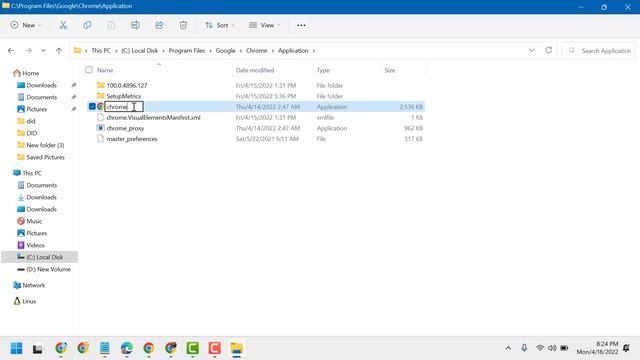
Task: Go up one folder level arrow
Action: pyautogui.click(x=59, y=51)
